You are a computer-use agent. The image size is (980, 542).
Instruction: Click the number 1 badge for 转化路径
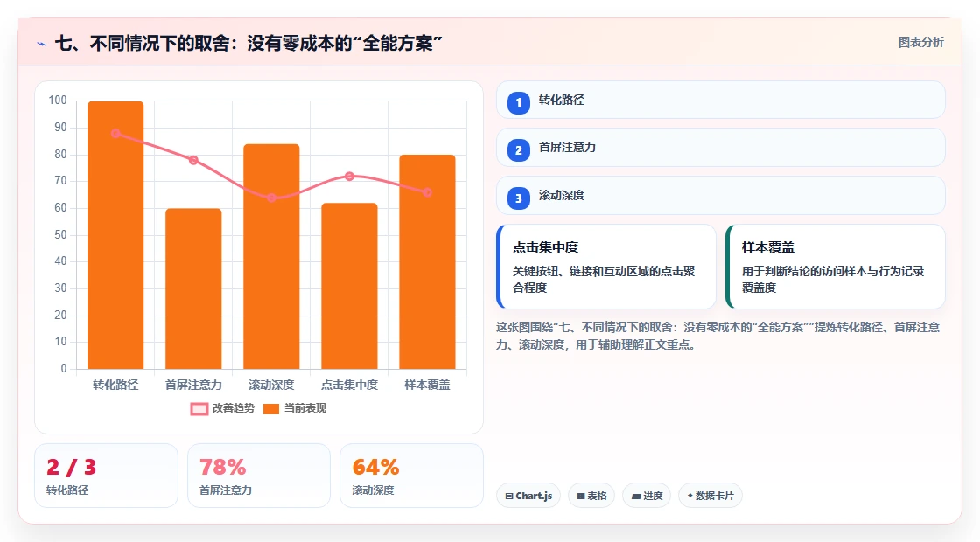pyautogui.click(x=518, y=102)
